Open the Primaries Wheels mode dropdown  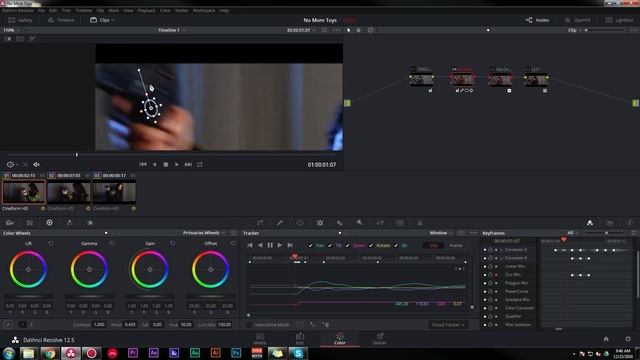click(x=204, y=233)
